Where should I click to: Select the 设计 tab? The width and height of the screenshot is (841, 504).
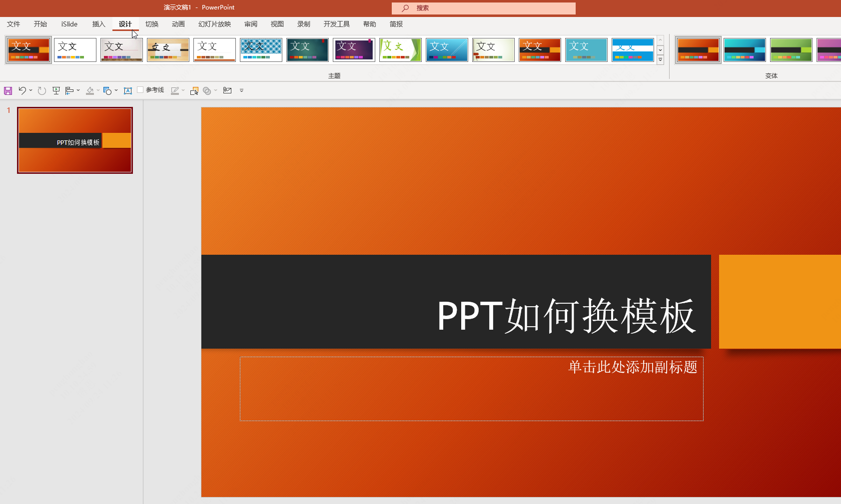(125, 24)
